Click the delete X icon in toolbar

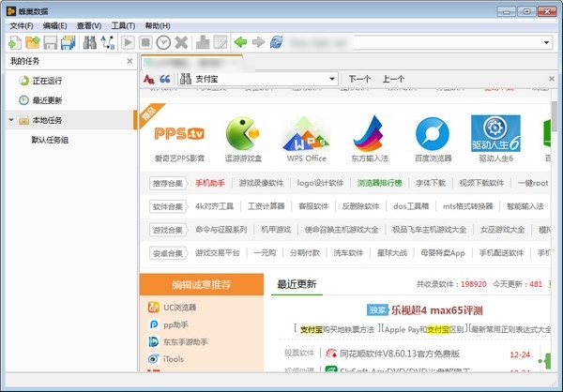[181, 43]
